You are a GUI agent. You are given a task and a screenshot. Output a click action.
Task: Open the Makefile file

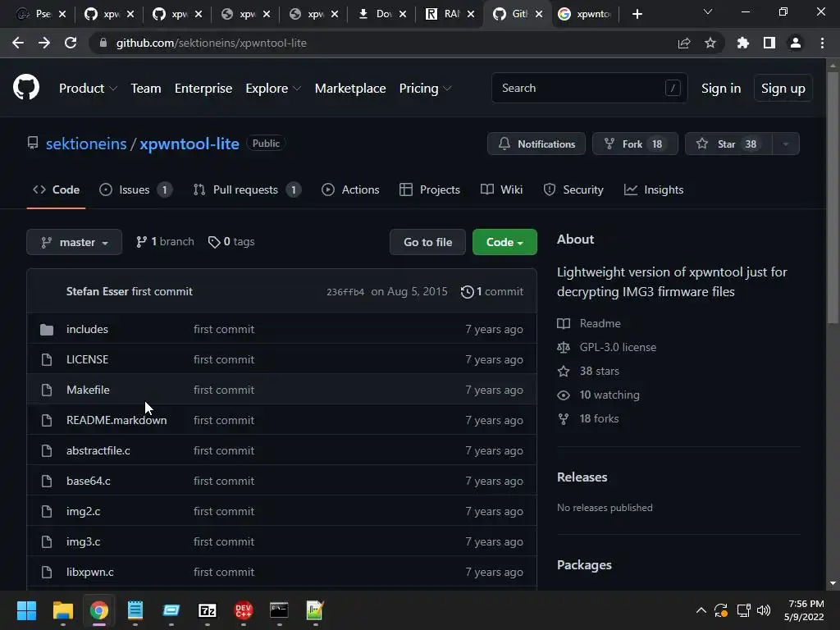click(88, 390)
